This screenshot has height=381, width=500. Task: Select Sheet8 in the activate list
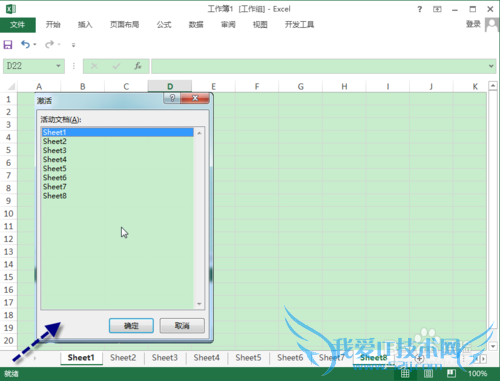click(117, 196)
